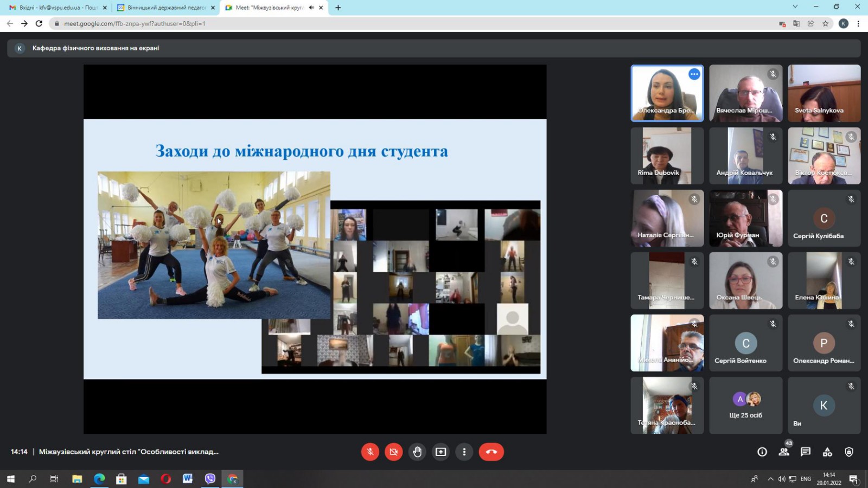Toggle the microphone mute button
This screenshot has width=868, height=488.
coord(370,452)
